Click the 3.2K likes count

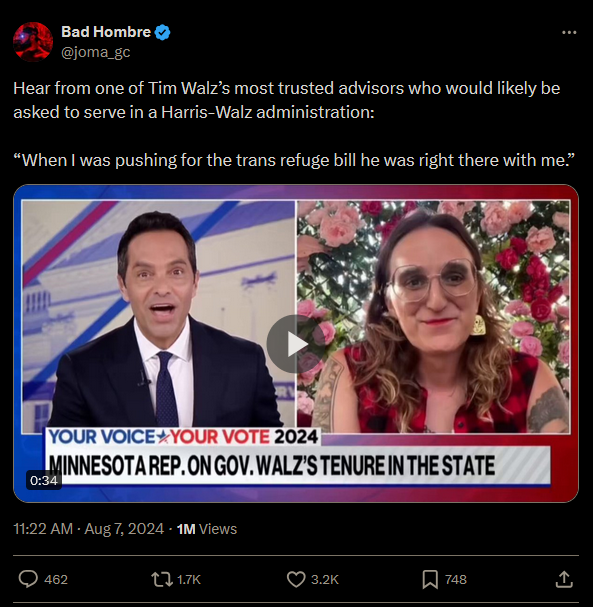325,580
